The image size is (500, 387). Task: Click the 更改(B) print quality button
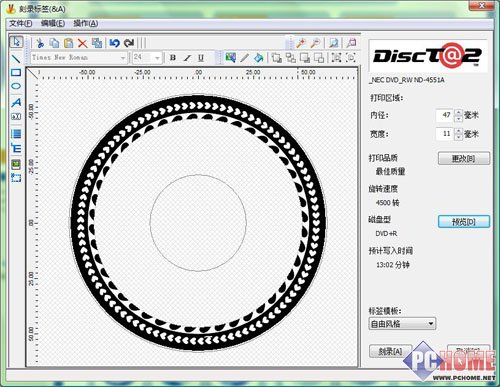coord(464,158)
